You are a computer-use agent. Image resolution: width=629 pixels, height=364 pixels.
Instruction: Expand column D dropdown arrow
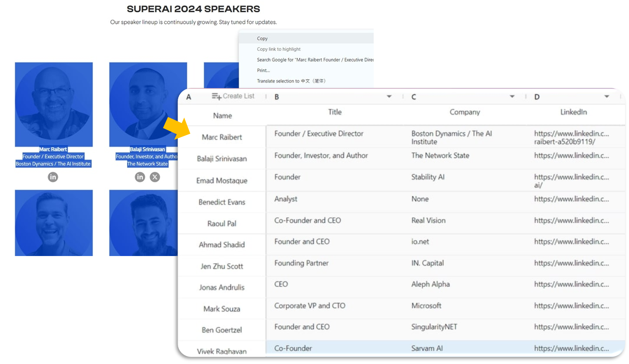click(607, 96)
